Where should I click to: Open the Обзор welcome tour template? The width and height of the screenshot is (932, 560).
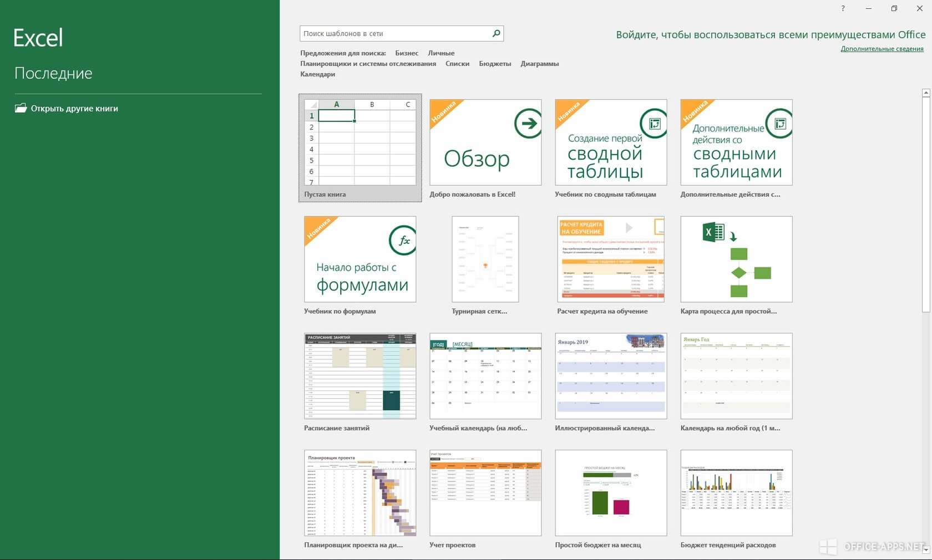pos(485,142)
